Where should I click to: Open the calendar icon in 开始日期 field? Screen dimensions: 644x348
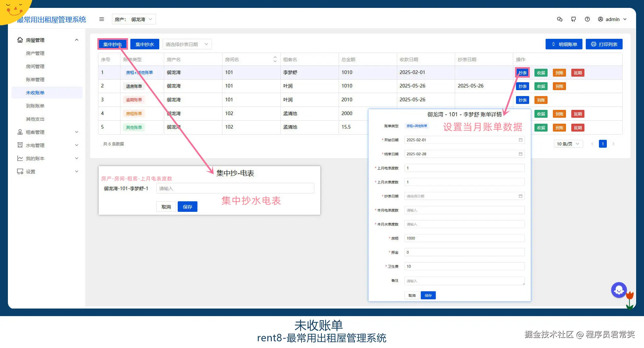[x=521, y=140]
